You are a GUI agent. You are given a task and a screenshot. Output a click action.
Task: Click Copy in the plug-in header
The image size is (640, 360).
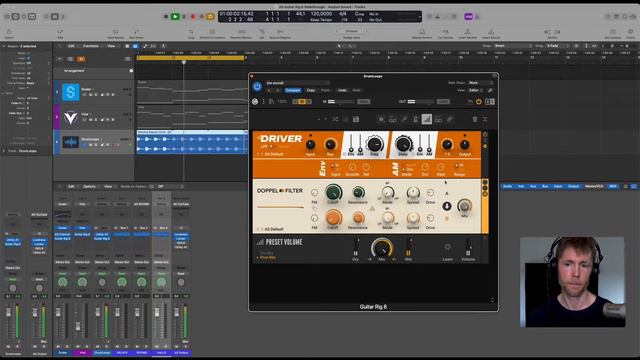pos(311,90)
